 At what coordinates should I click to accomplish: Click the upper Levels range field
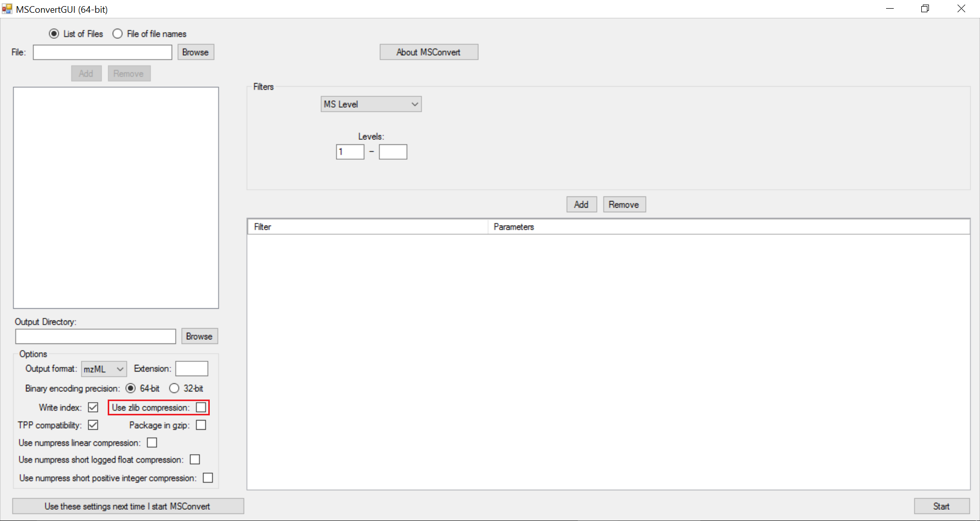[x=393, y=152]
